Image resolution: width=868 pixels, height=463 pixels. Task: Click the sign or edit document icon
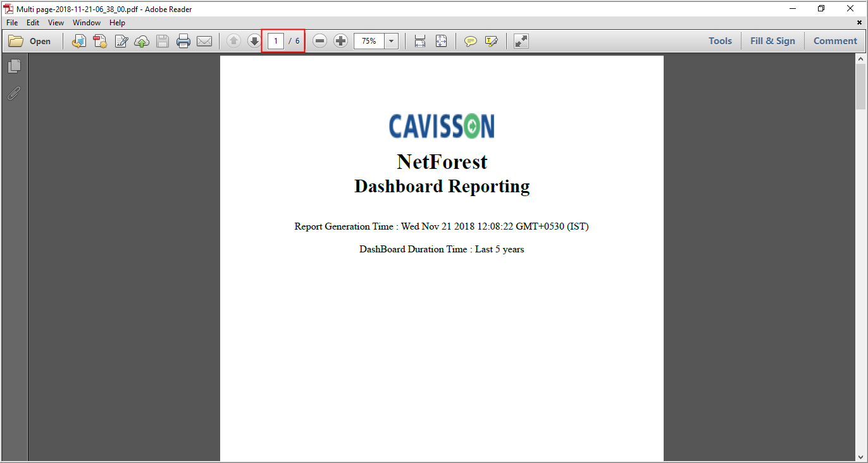point(121,41)
